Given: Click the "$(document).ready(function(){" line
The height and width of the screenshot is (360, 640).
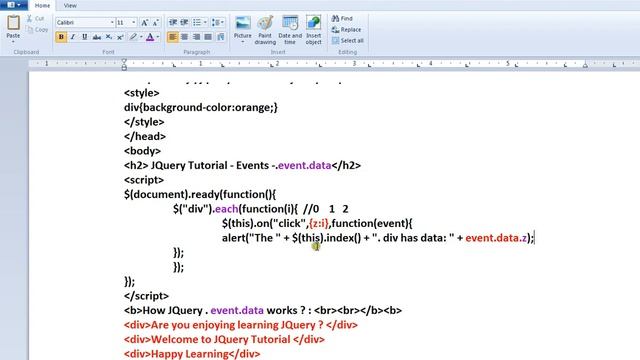Looking at the screenshot, I should point(200,194).
